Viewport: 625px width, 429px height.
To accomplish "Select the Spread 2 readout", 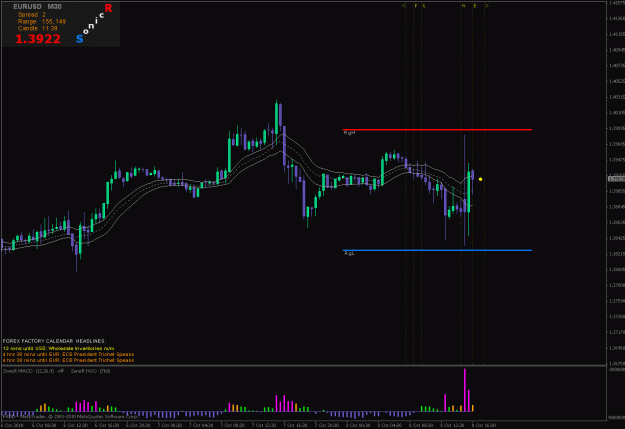I will click(31, 14).
